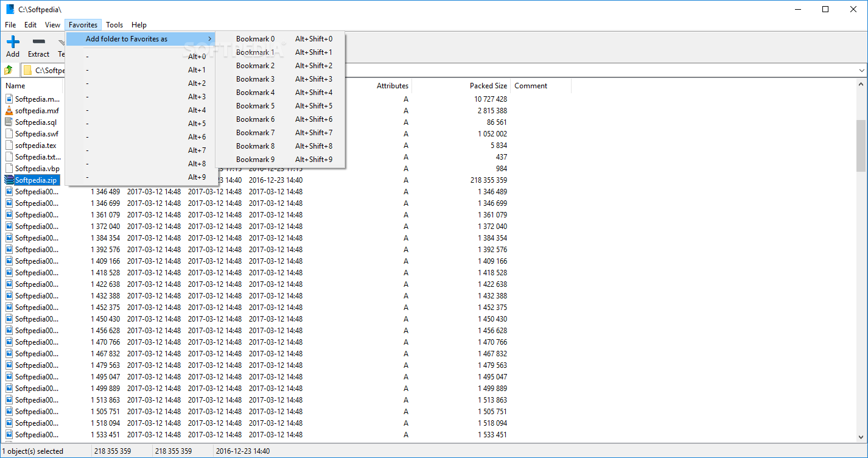Click status bar '1 object(s) selected'
The height and width of the screenshot is (458, 868).
tap(32, 451)
